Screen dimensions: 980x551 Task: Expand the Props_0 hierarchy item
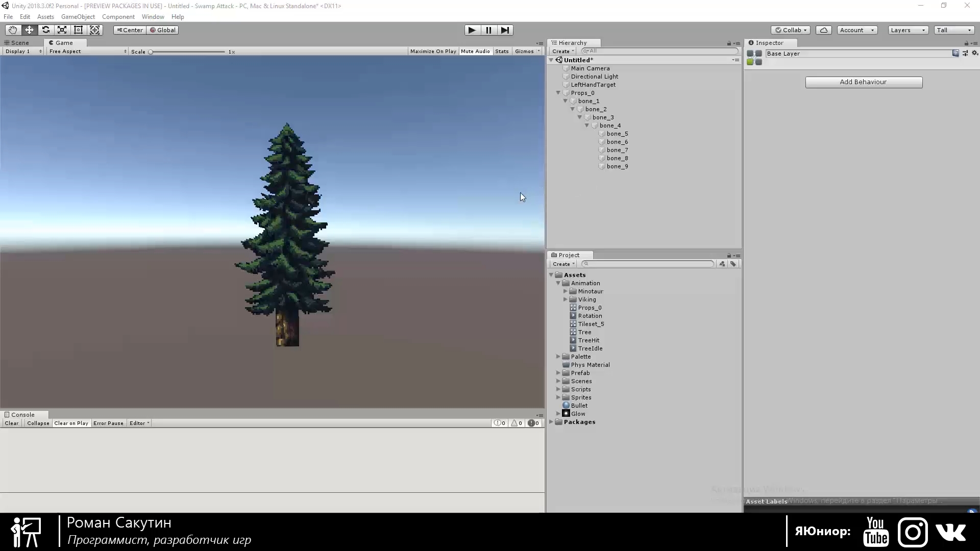pyautogui.click(x=558, y=93)
